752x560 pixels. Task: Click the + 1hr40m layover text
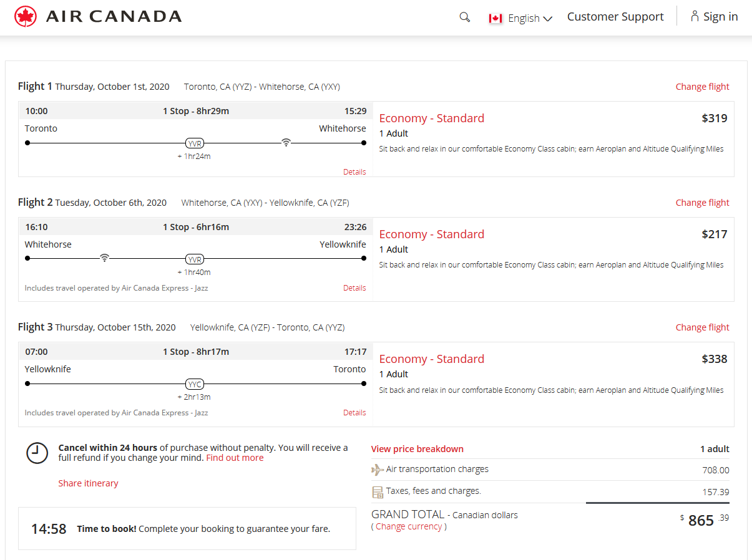pos(194,273)
